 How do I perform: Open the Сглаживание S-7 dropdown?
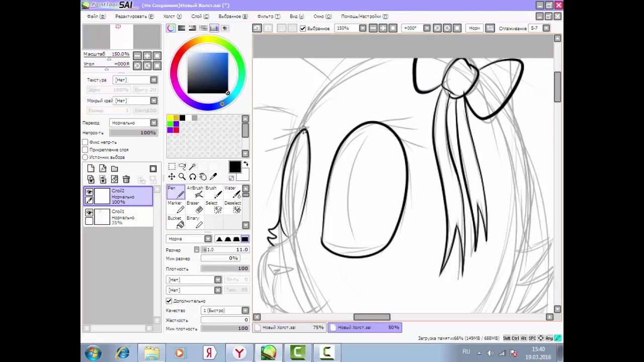tap(546, 28)
